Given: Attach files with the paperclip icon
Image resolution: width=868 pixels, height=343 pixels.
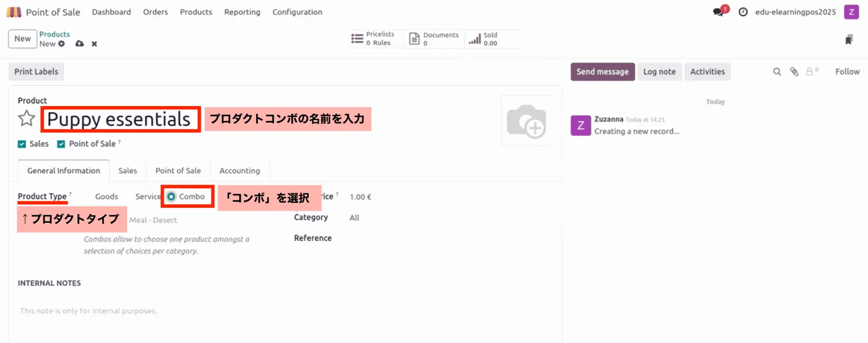Looking at the screenshot, I should (794, 71).
